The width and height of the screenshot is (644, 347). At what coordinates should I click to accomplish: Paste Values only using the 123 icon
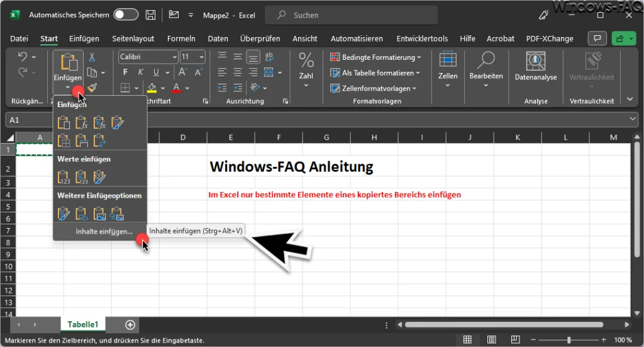coord(64,177)
